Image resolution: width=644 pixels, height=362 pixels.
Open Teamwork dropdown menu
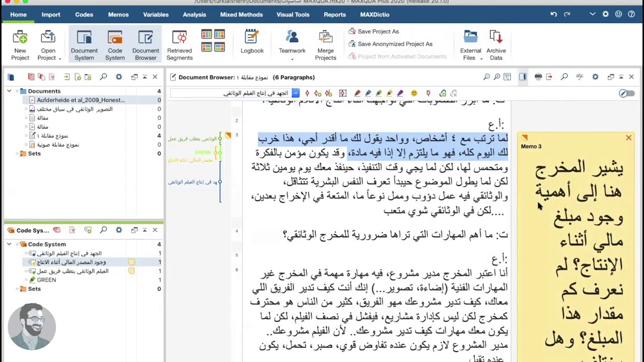tap(292, 45)
